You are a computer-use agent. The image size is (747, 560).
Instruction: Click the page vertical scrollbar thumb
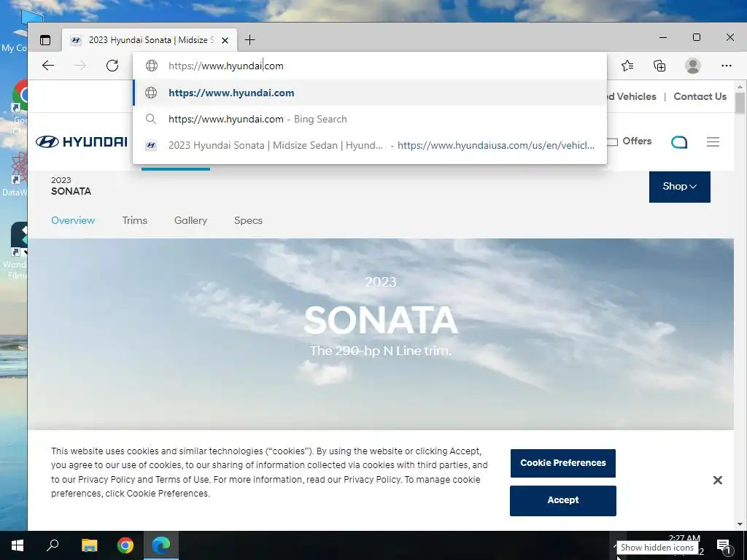point(740,103)
